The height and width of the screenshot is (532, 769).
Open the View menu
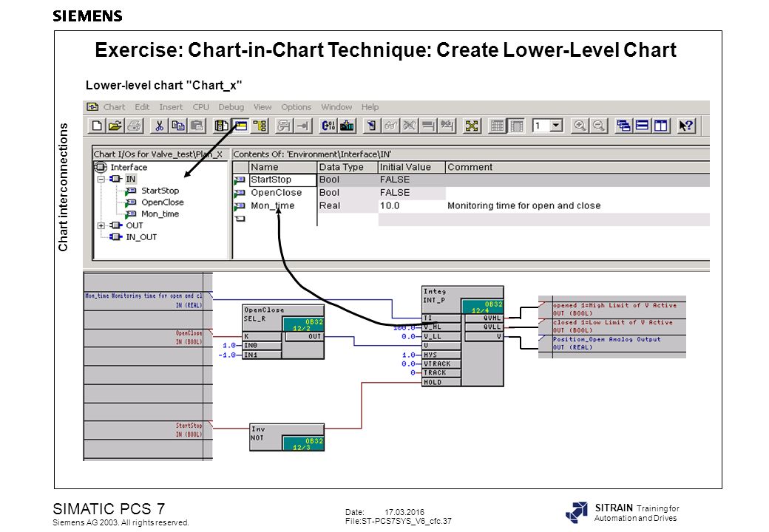pyautogui.click(x=262, y=107)
